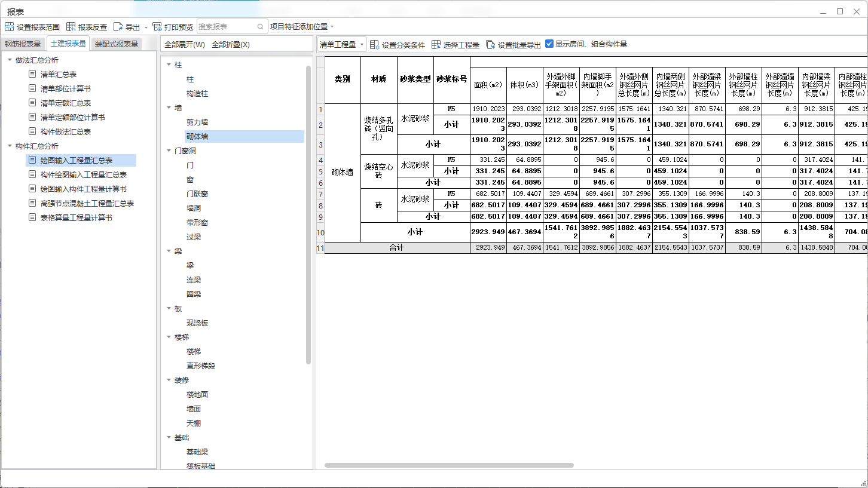Viewport: 868px width, 488px height.
Task: Select 圈梁 in the component tree
Action: tap(194, 294)
